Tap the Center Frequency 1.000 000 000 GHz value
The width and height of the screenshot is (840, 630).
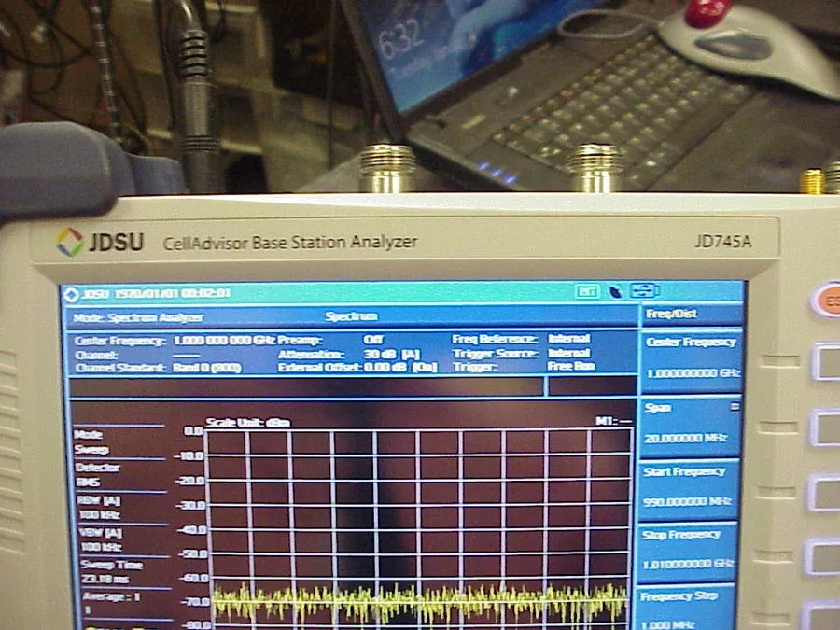[x=224, y=340]
